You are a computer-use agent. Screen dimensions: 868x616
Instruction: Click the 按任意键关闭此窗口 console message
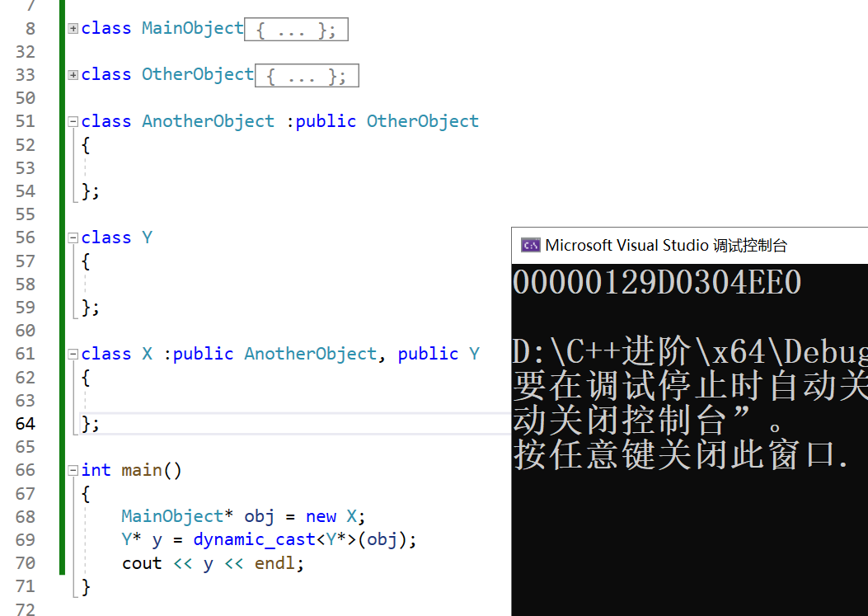click(681, 455)
